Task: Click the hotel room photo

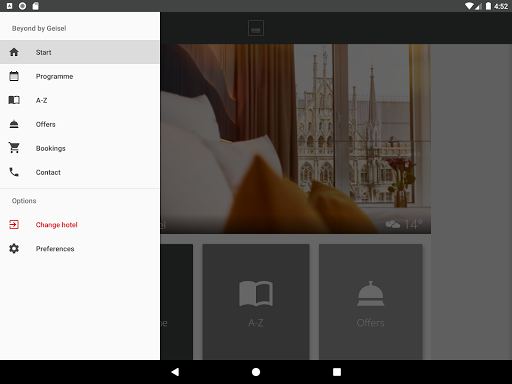Action: tap(296, 139)
